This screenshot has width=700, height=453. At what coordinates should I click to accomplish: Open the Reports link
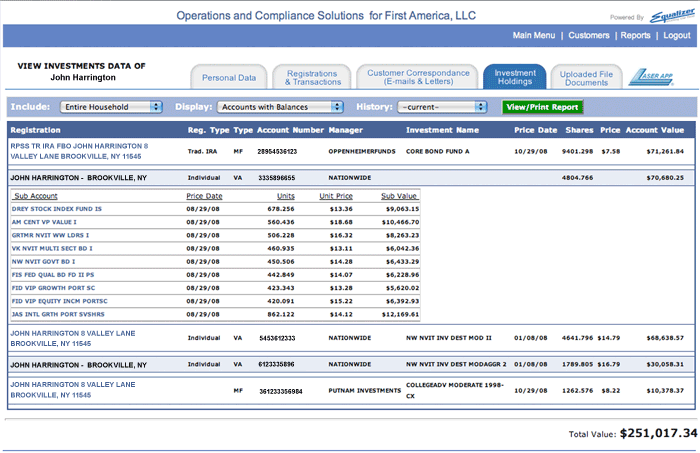(x=634, y=36)
